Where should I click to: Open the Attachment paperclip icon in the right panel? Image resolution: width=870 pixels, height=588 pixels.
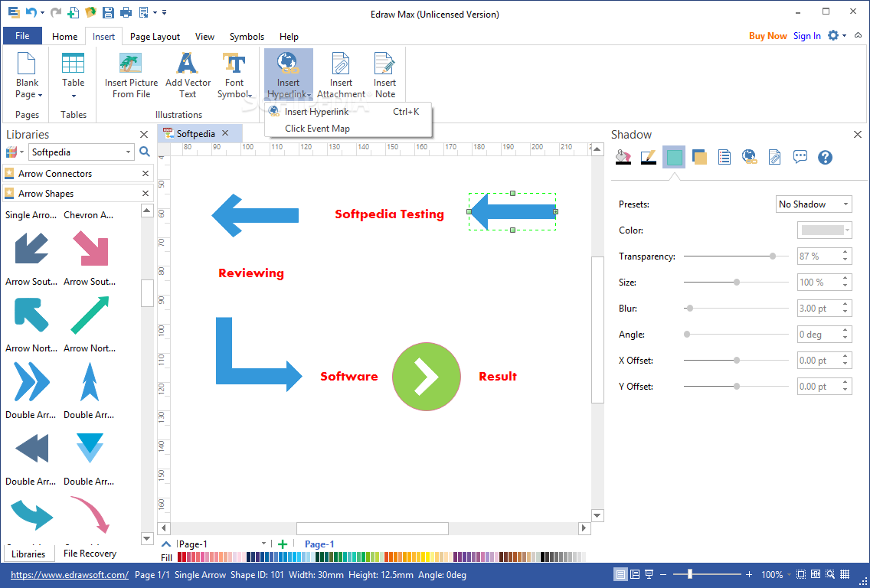(x=774, y=158)
